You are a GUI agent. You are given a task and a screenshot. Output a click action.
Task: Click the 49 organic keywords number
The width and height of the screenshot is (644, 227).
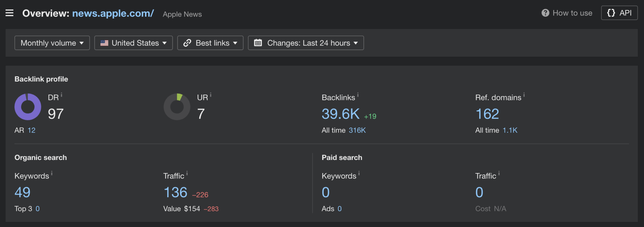(22, 192)
